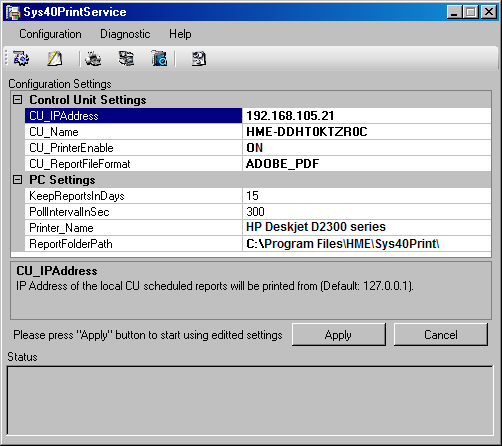
Task: Select the Printer_Name HP Deskjet value
Action: click(x=367, y=228)
